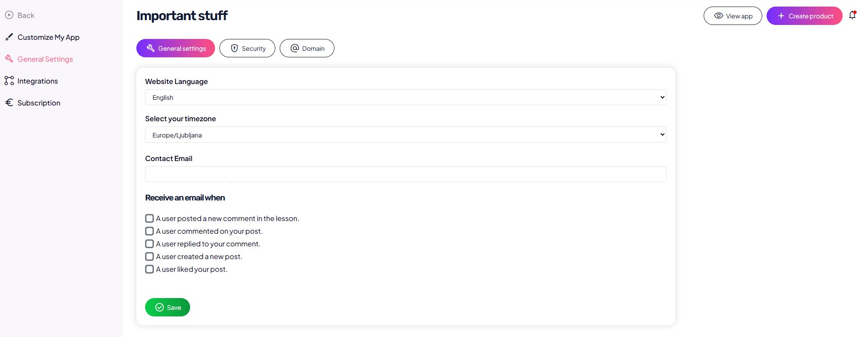This screenshot has height=337, width=868.
Task: Tick 'A user replied to your comment'
Action: point(149,244)
